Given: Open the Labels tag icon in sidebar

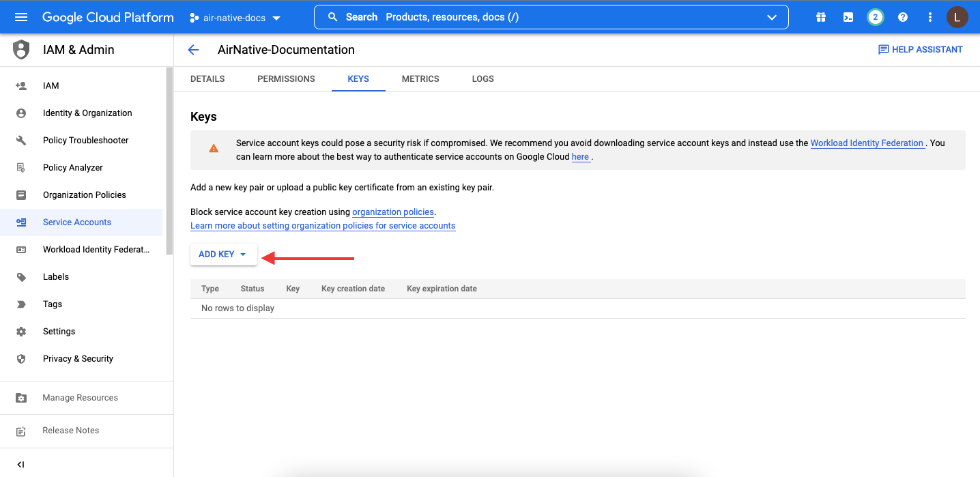Looking at the screenshot, I should (x=21, y=277).
